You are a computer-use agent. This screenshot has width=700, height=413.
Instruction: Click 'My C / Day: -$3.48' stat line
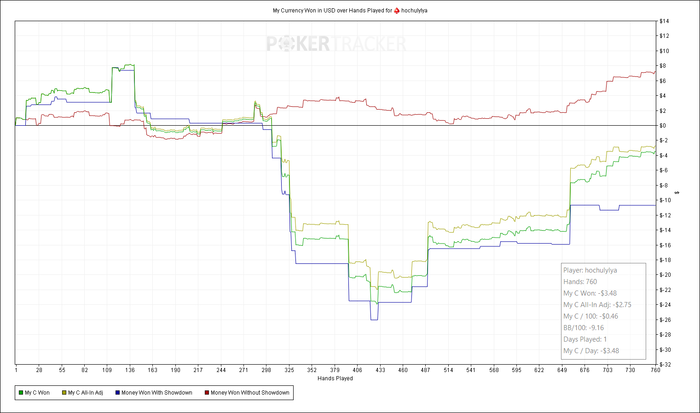591,350
